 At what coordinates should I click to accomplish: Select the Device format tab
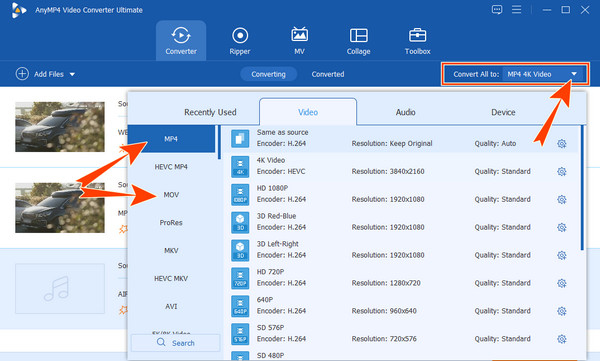click(503, 112)
